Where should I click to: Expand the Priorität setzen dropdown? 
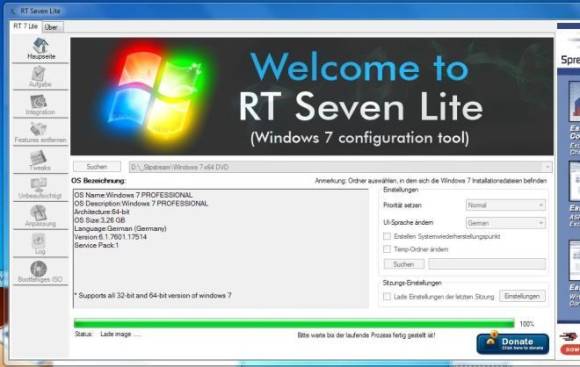pos(506,205)
